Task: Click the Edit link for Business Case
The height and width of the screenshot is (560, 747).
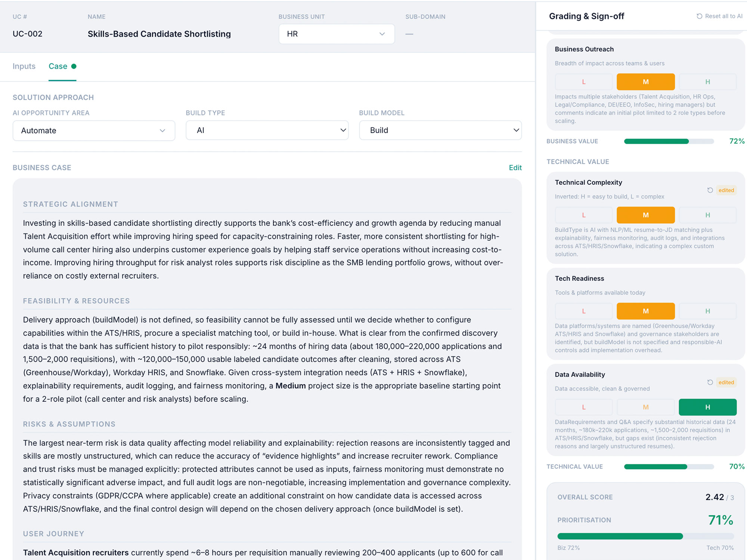Action: tap(515, 168)
